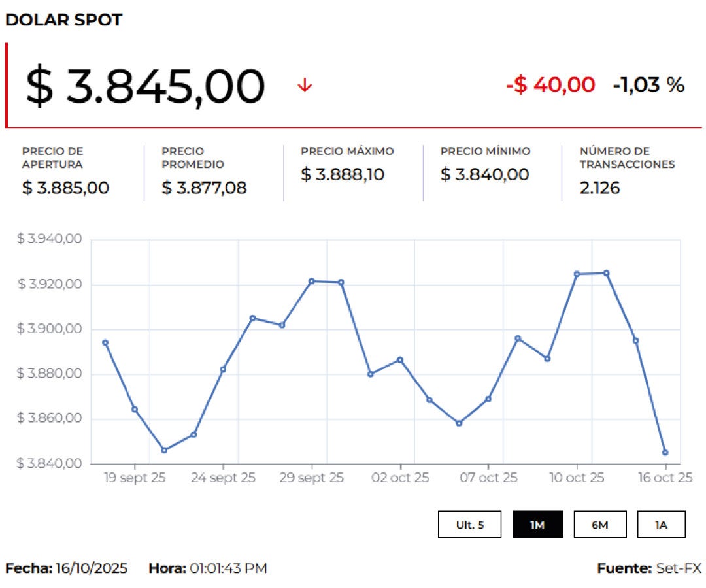Click the main $ 3.845,00 price value

pos(145,86)
